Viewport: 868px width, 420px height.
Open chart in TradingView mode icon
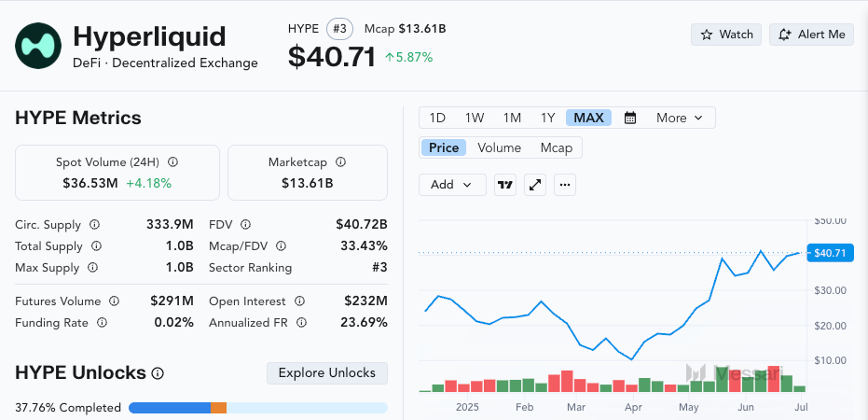pyautogui.click(x=505, y=185)
